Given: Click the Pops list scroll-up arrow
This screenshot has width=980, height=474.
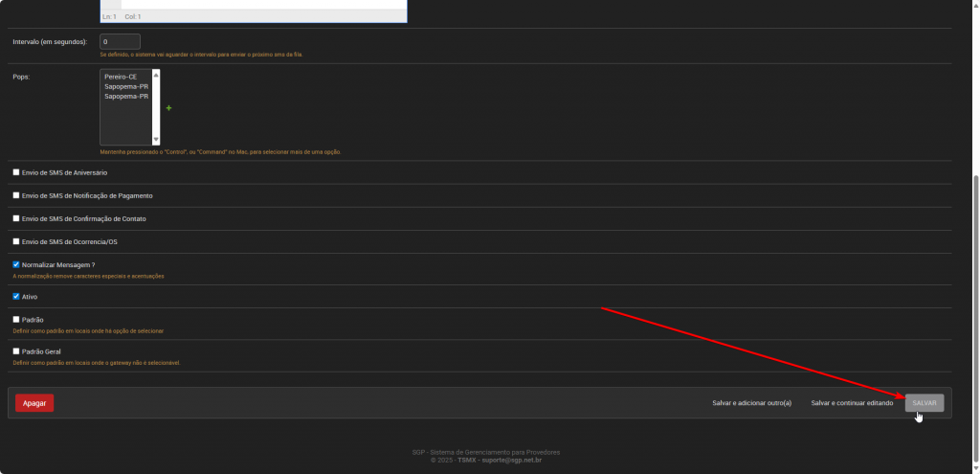Looking at the screenshot, I should (156, 74).
